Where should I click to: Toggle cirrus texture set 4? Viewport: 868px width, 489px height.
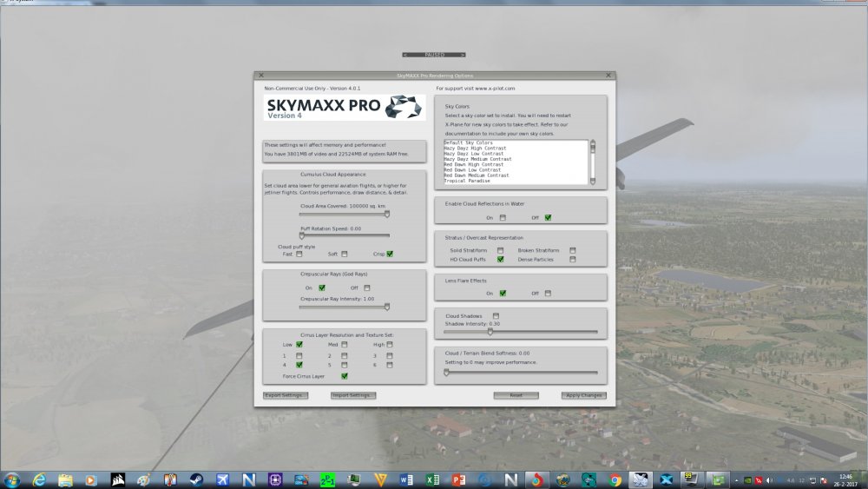point(299,365)
